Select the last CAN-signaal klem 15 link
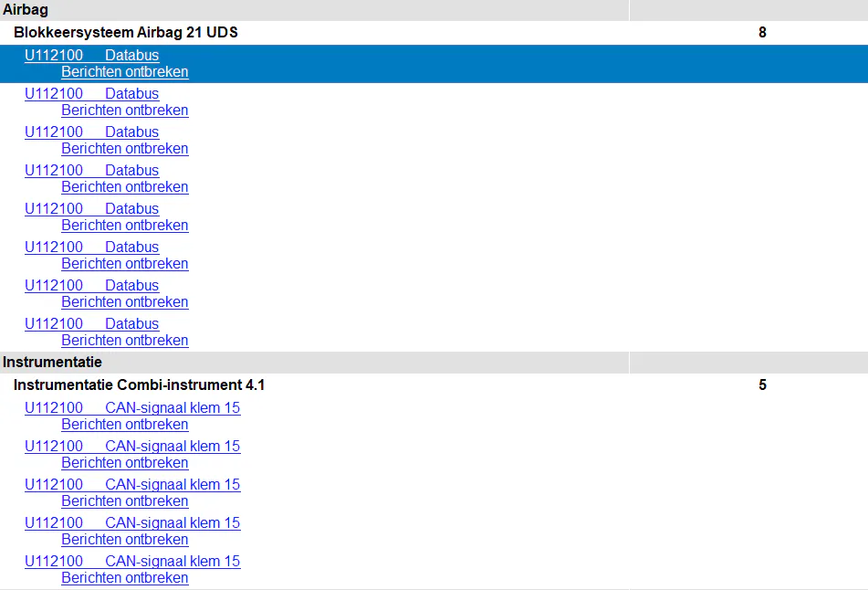 pos(132,562)
